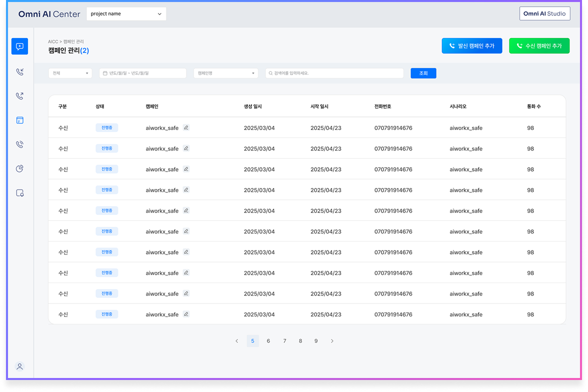The image size is (588, 392).
Task: Click the campaign name aiworkx_safe in first row
Action: [162, 128]
